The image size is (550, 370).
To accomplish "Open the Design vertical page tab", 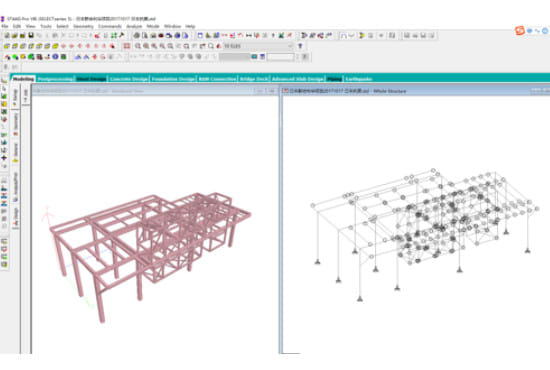I will click(x=15, y=216).
